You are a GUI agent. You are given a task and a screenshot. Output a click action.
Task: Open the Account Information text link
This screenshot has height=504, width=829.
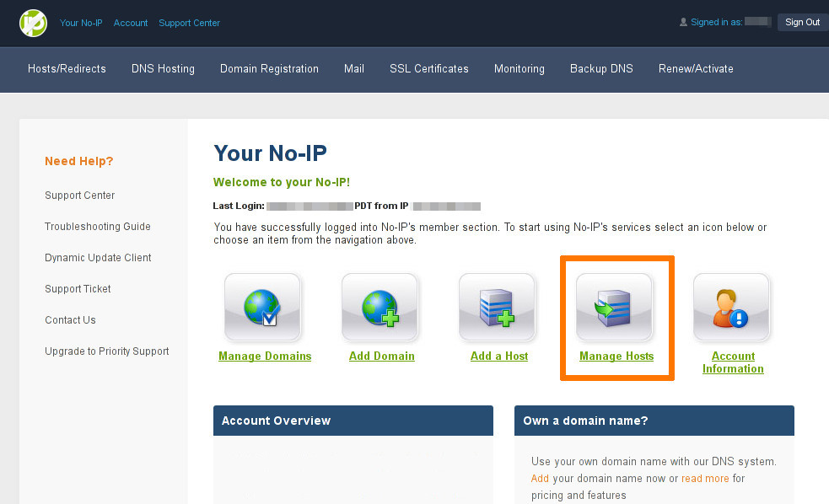pos(733,362)
